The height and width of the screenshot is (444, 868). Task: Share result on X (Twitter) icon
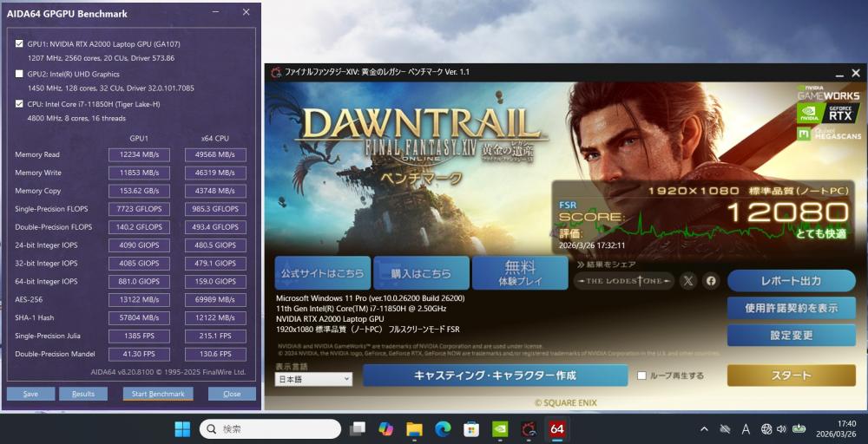[x=688, y=281]
